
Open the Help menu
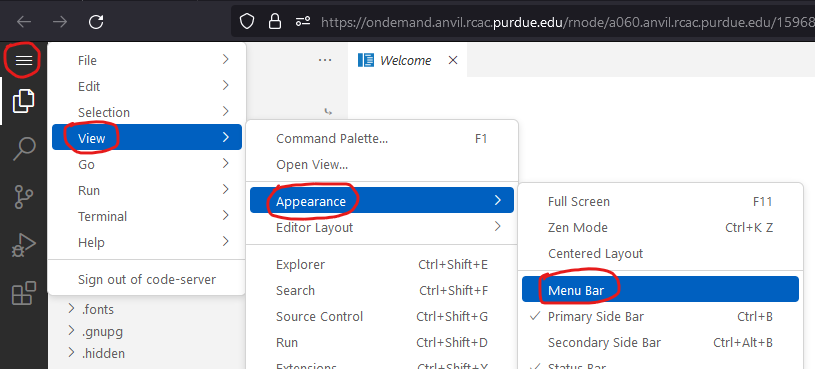tap(147, 242)
